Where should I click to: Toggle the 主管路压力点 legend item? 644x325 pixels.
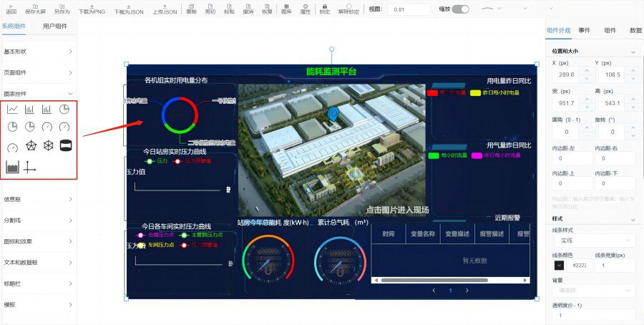[x=202, y=235]
